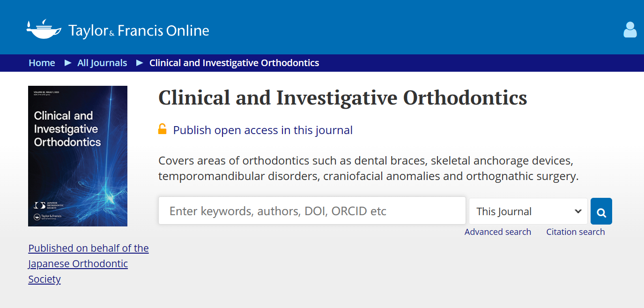The height and width of the screenshot is (308, 644).
Task: Click the arrow separator after Home breadcrumb
Action: coord(68,62)
